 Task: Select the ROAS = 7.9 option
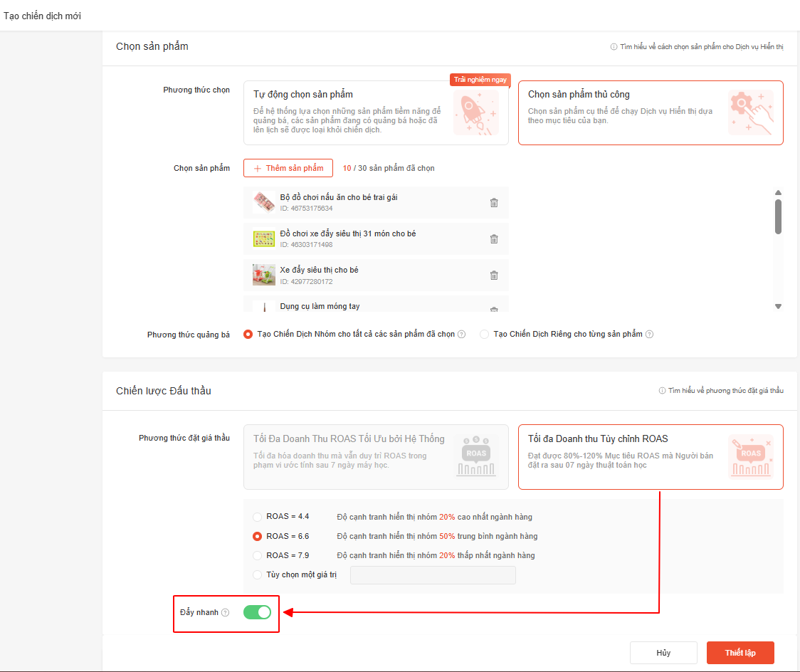coord(257,555)
